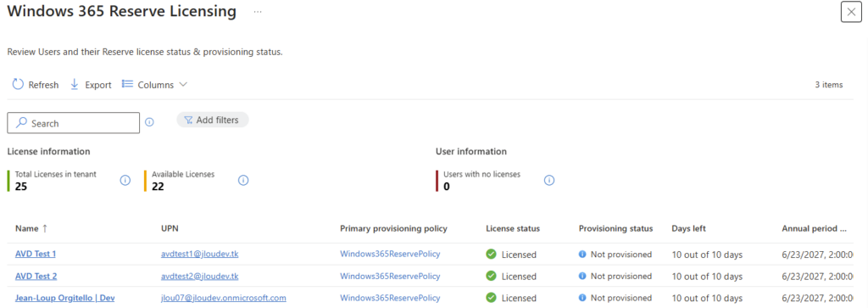Click annual period date for AVD Test 1
The width and height of the screenshot is (868, 308).
[817, 255]
